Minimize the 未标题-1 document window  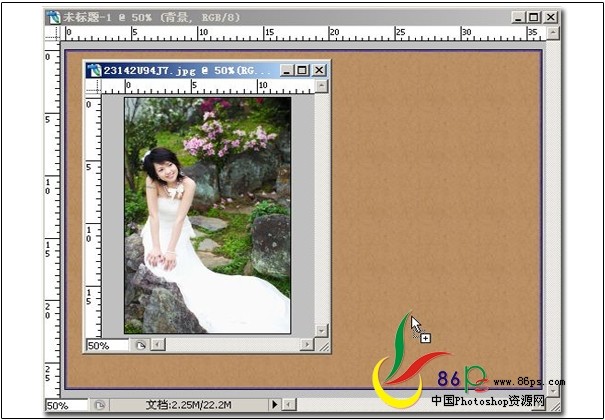click(x=519, y=17)
